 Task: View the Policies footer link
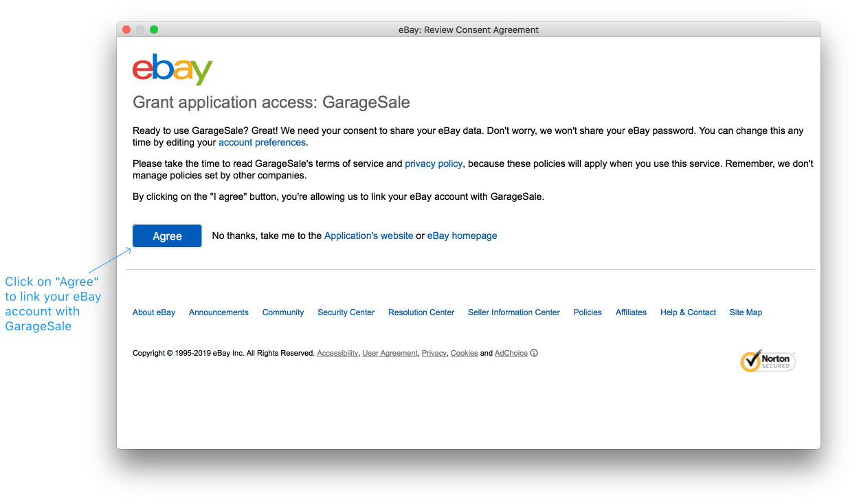(588, 312)
